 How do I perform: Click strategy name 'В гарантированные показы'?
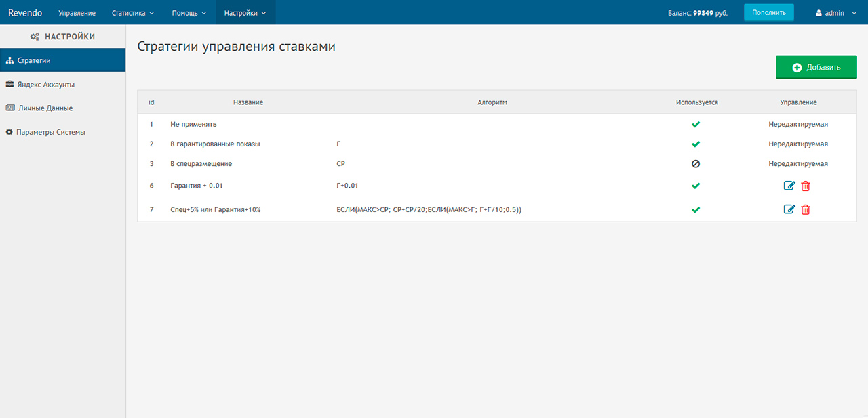pyautogui.click(x=215, y=144)
